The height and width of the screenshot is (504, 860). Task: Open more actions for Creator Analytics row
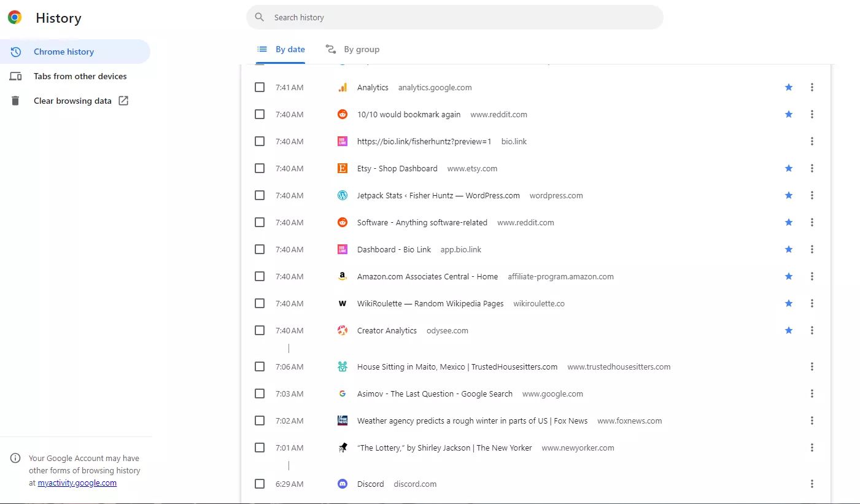[x=812, y=330]
